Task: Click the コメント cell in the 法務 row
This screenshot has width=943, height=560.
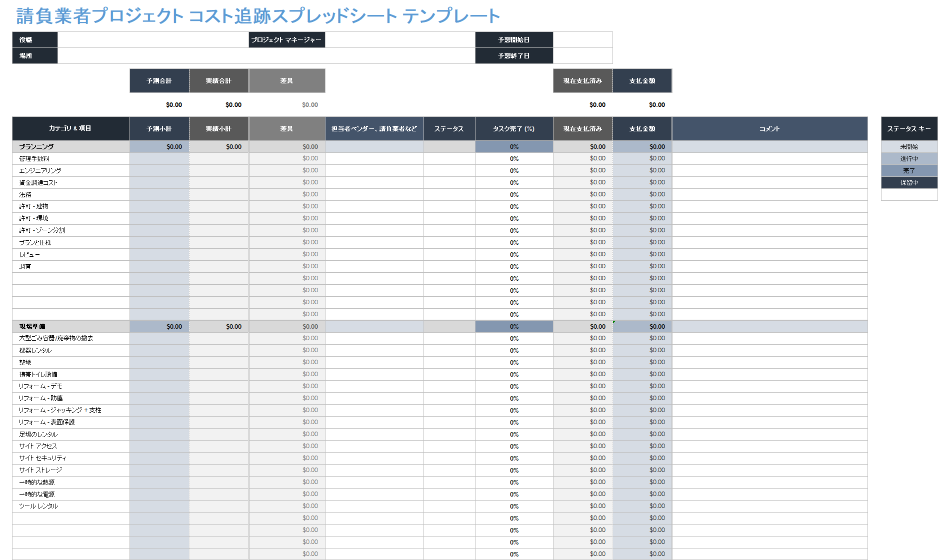Action: [x=770, y=195]
